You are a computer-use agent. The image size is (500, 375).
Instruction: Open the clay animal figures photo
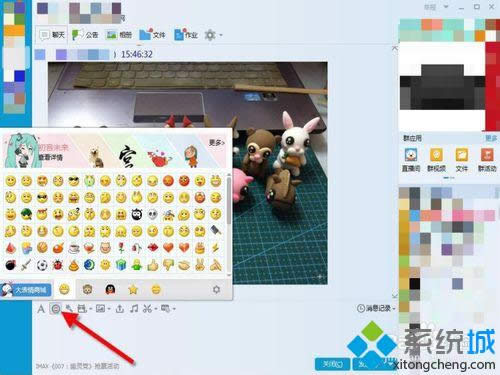click(187, 173)
